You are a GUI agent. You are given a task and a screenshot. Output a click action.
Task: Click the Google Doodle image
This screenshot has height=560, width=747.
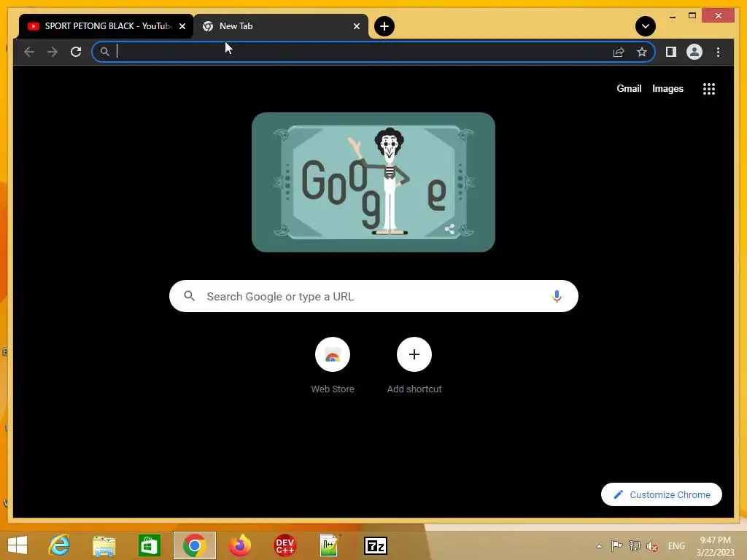point(373,182)
